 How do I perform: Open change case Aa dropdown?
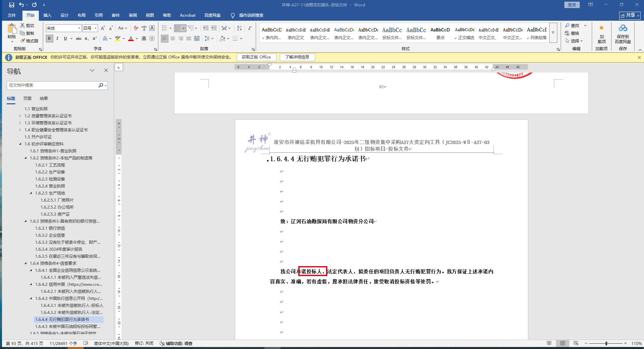(x=123, y=28)
